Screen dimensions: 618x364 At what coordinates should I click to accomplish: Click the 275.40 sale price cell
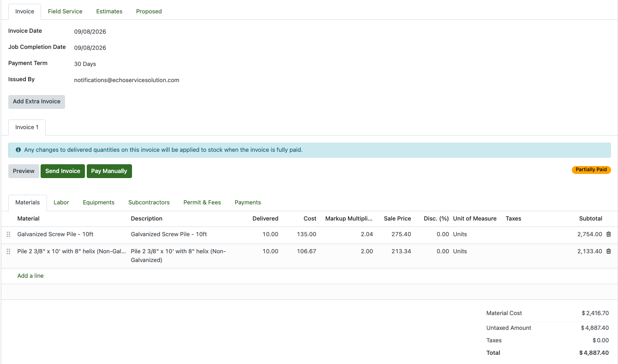tap(401, 234)
